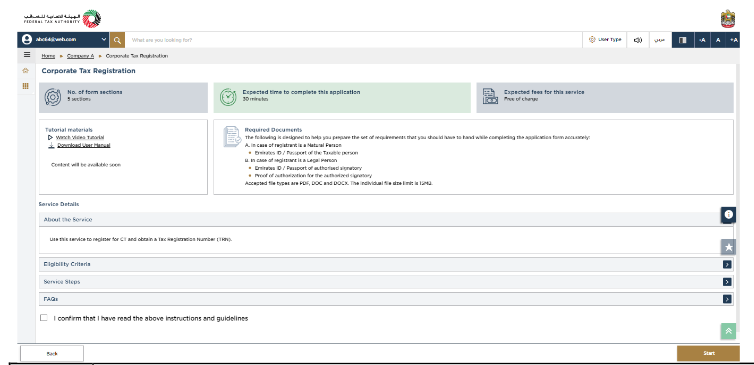Click the green scroll-to-top arrow button
Screen dimensions: 754x365
pyautogui.click(x=729, y=331)
